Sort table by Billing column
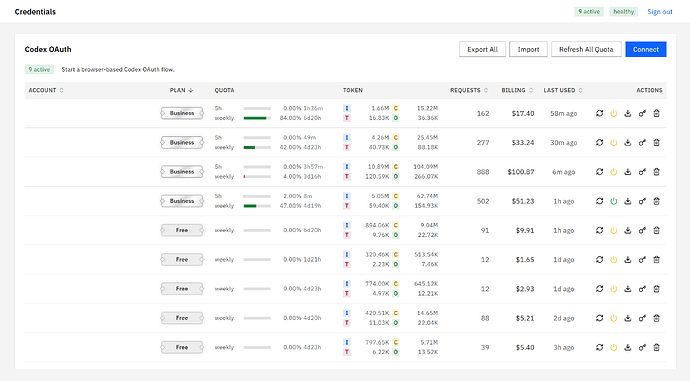Screen dimensions: 690x381 click(518, 90)
